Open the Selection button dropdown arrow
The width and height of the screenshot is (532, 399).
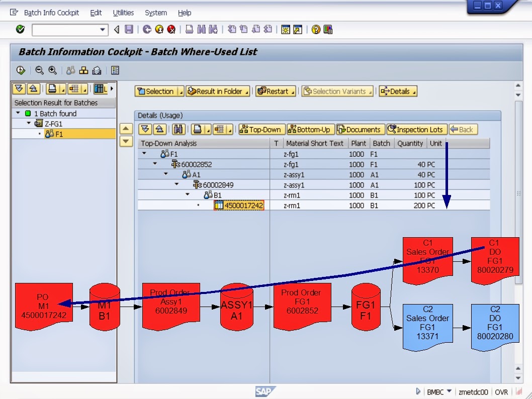[x=181, y=91]
